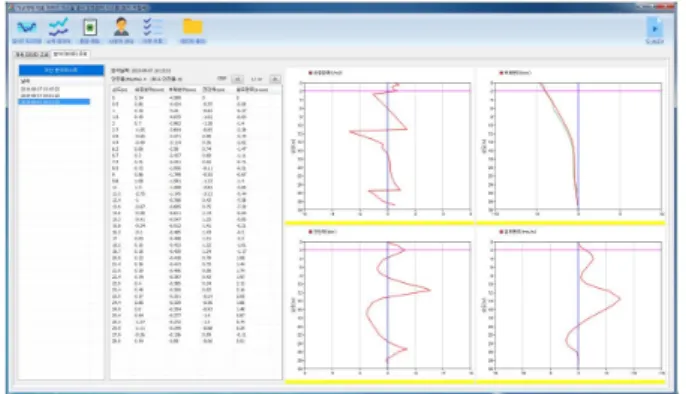The height and width of the screenshot is (394, 686).
Task: Click the second column header of the data table
Action: click(x=149, y=90)
